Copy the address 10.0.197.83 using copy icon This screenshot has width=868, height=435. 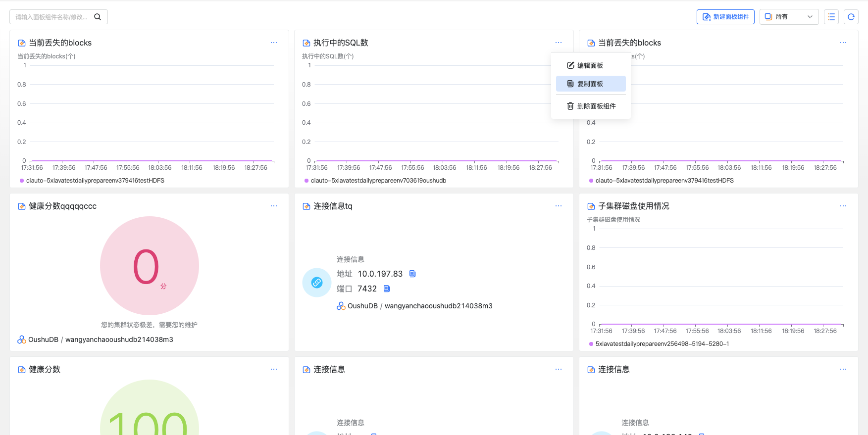coord(412,274)
